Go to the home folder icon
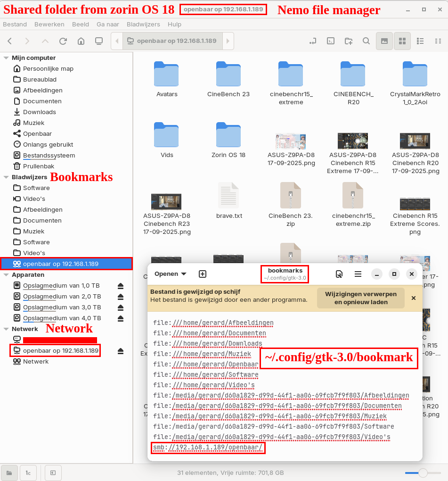The image size is (448, 481). click(81, 41)
